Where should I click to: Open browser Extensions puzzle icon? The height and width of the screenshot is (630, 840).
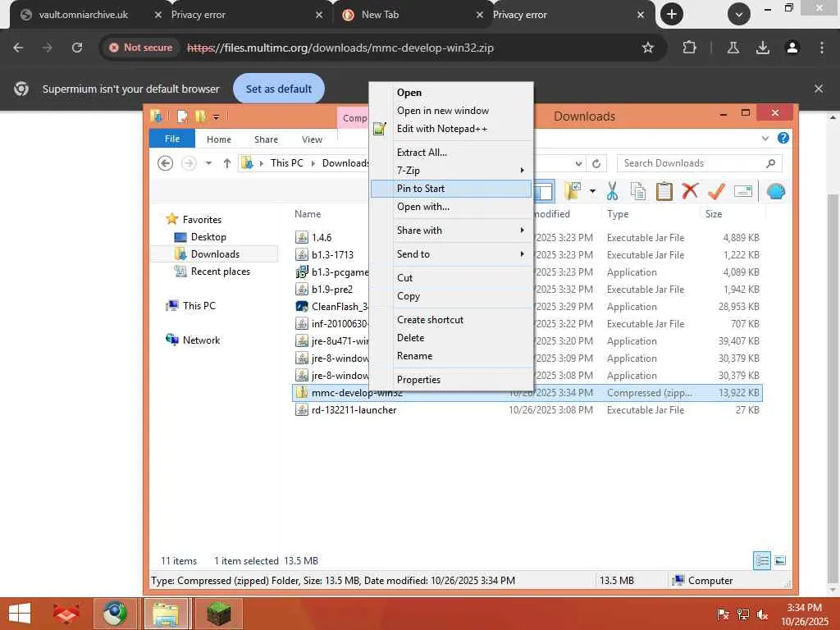689,48
